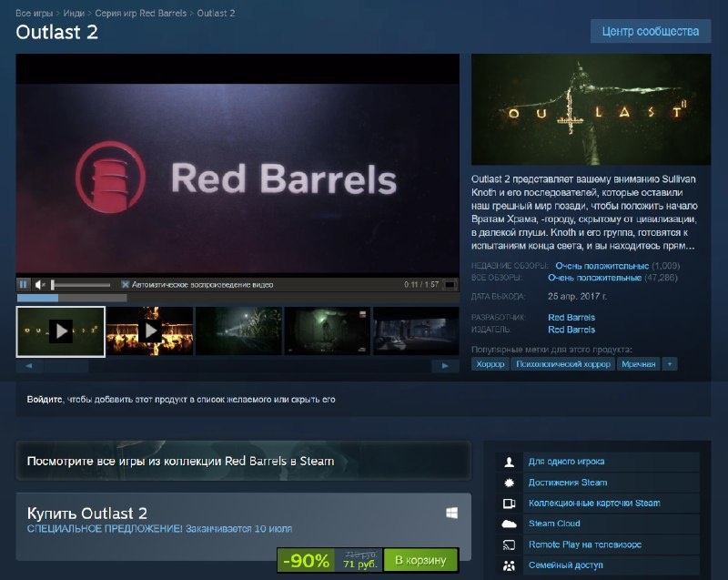Open all reviews Очень положительные link
Viewport: 728px width, 580px height.
tap(595, 278)
